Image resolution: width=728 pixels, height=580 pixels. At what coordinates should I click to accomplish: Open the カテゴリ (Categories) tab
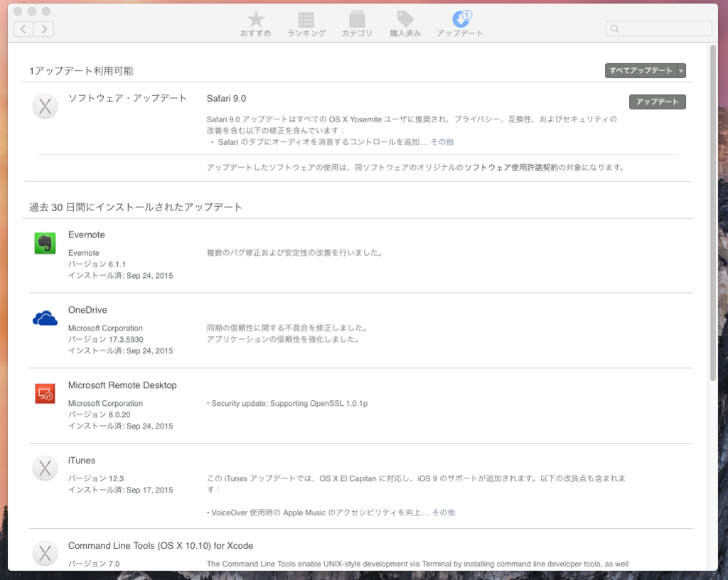click(x=357, y=24)
